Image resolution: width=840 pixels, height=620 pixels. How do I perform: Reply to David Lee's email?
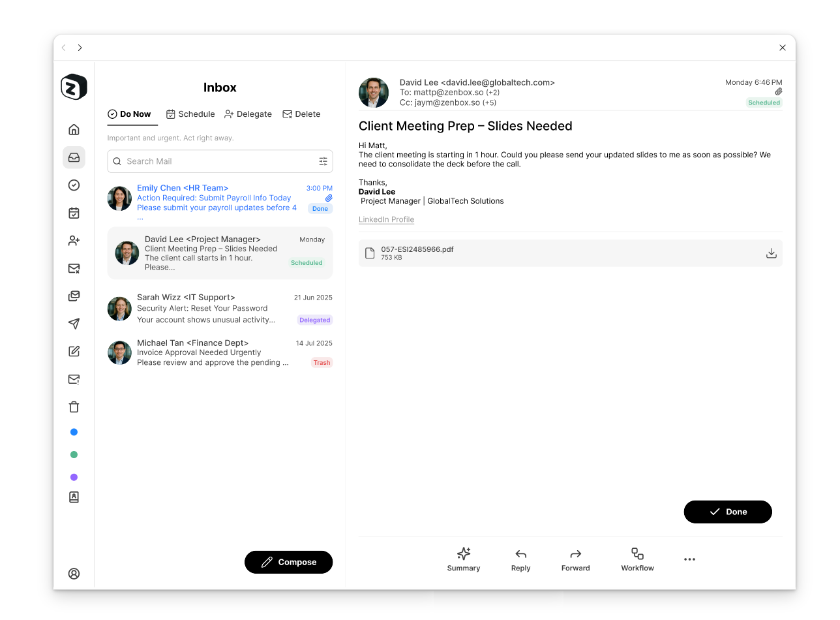[520, 559]
